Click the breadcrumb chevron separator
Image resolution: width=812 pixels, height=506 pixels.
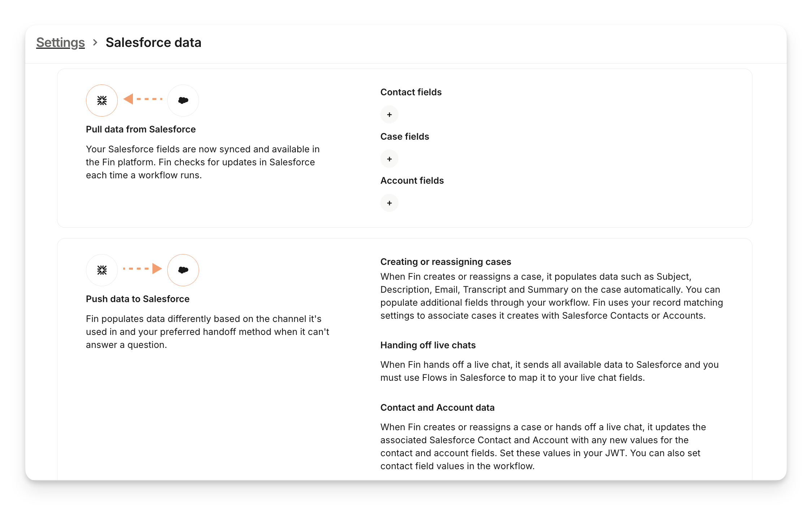95,43
